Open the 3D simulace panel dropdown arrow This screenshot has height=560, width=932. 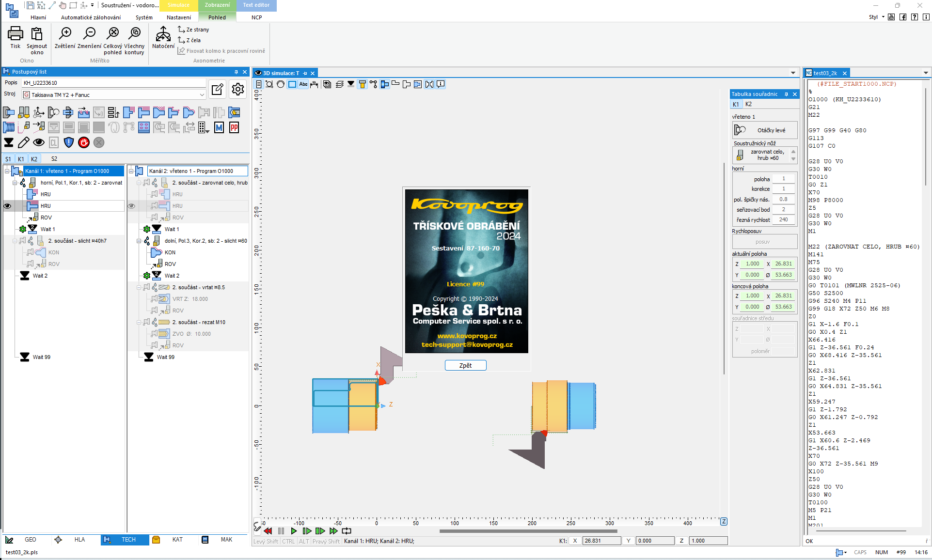[x=793, y=73]
